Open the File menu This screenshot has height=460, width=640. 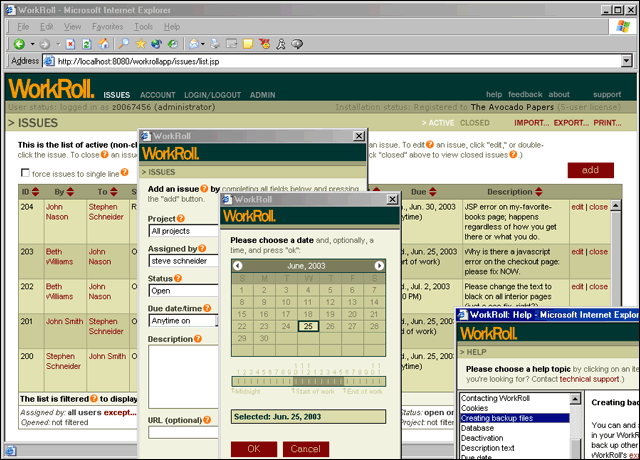click(x=23, y=27)
